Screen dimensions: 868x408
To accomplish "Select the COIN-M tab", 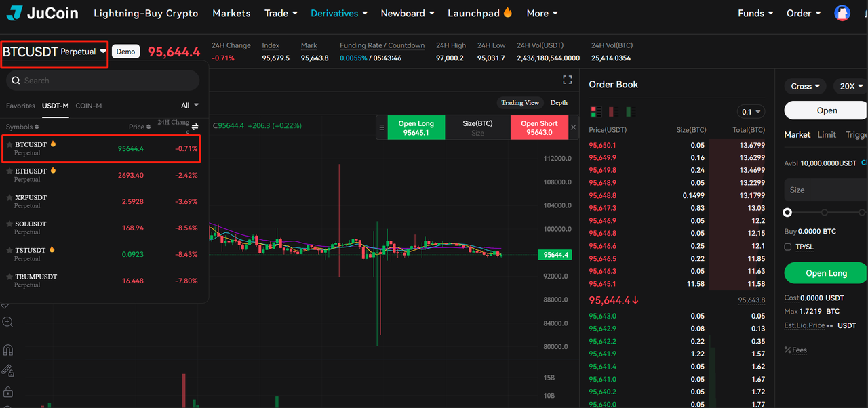I will click(89, 106).
